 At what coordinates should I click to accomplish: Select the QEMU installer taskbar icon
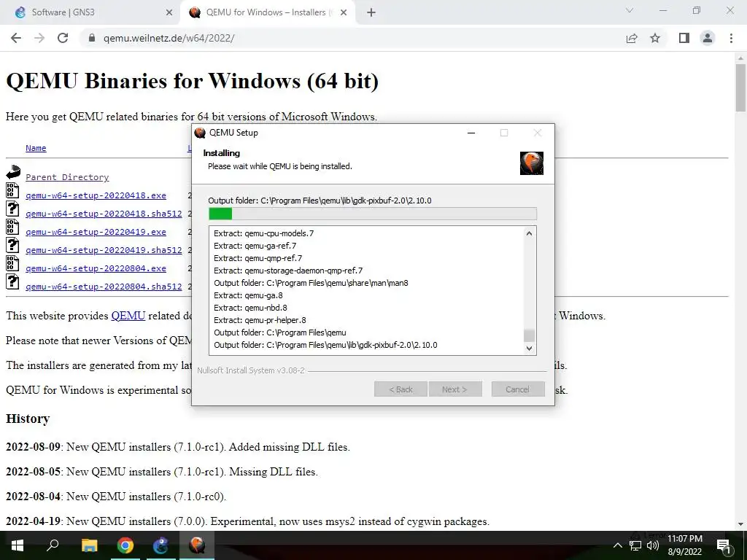click(197, 545)
